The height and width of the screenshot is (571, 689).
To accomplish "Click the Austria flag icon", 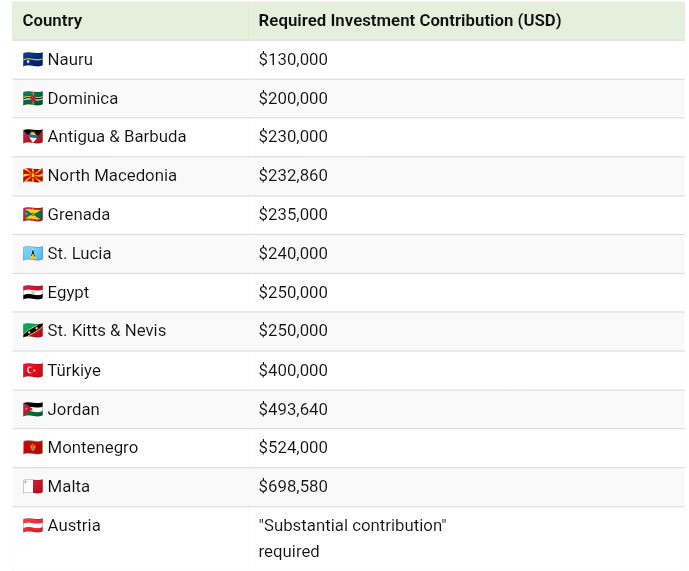I will pyautogui.click(x=32, y=526).
